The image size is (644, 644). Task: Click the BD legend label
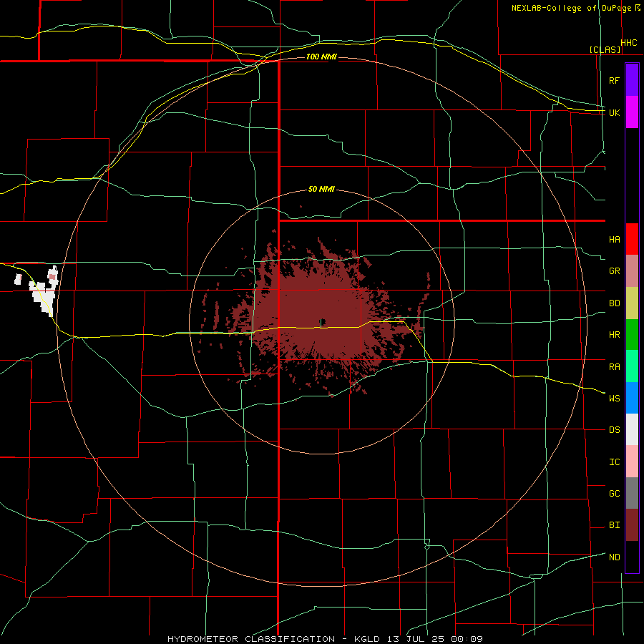[x=614, y=303]
